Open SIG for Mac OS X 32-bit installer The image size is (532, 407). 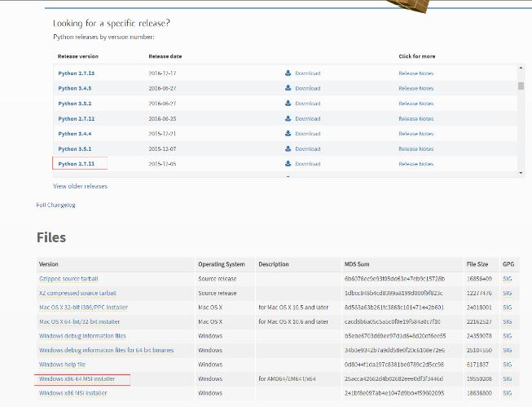[508, 307]
